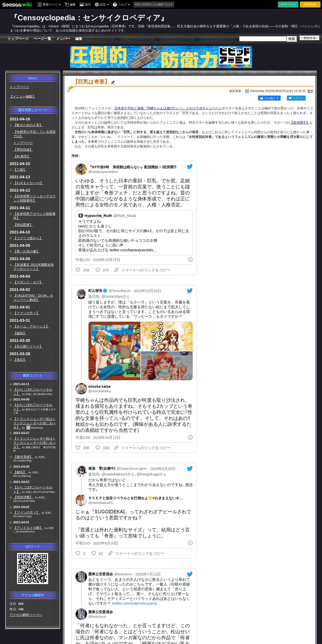Click the green マイページ button
The image size is (322, 644).
(x=288, y=5)
